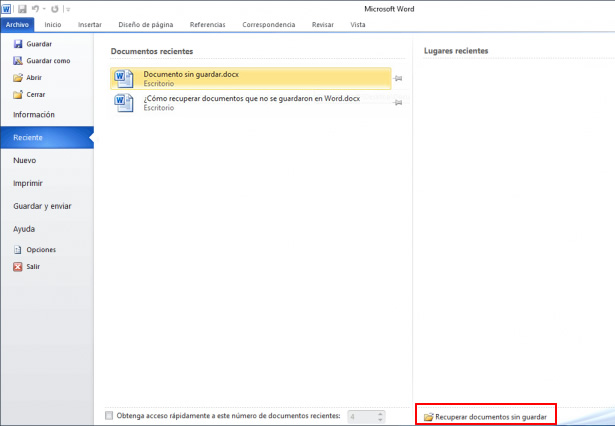The image size is (615, 426).
Task: Click the Redo icon in quick access toolbar
Action: tap(55, 9)
